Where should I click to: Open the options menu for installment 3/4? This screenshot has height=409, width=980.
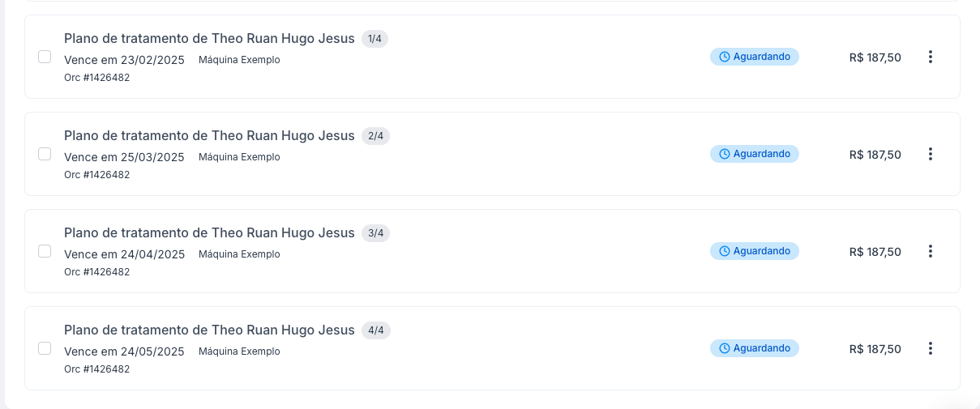tap(930, 251)
